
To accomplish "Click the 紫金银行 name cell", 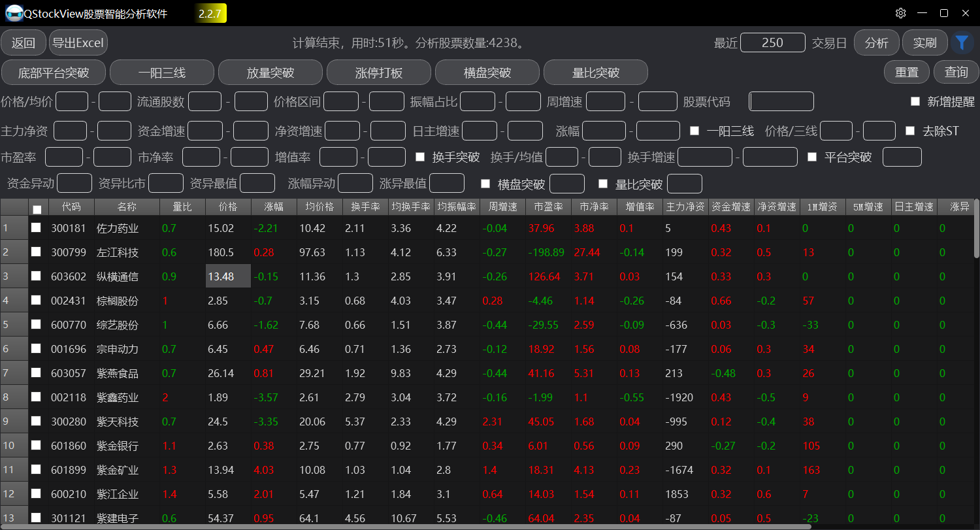I will pyautogui.click(x=127, y=446).
